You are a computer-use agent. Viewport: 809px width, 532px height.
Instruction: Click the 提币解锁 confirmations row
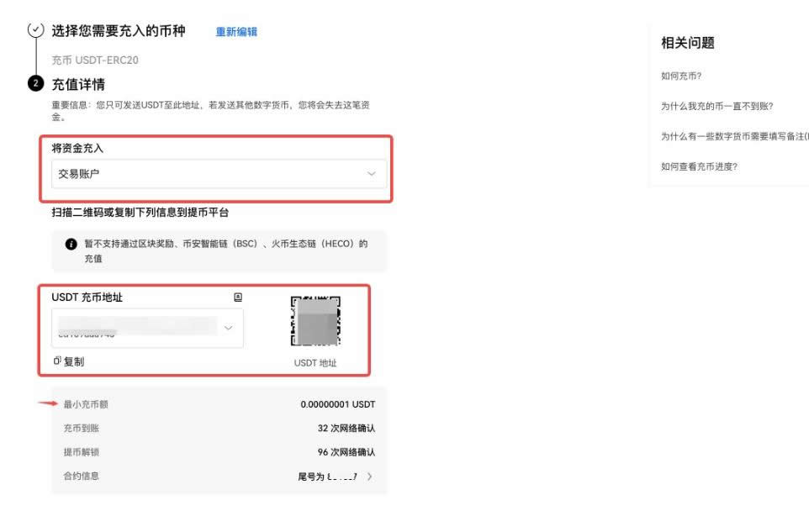coord(219,452)
